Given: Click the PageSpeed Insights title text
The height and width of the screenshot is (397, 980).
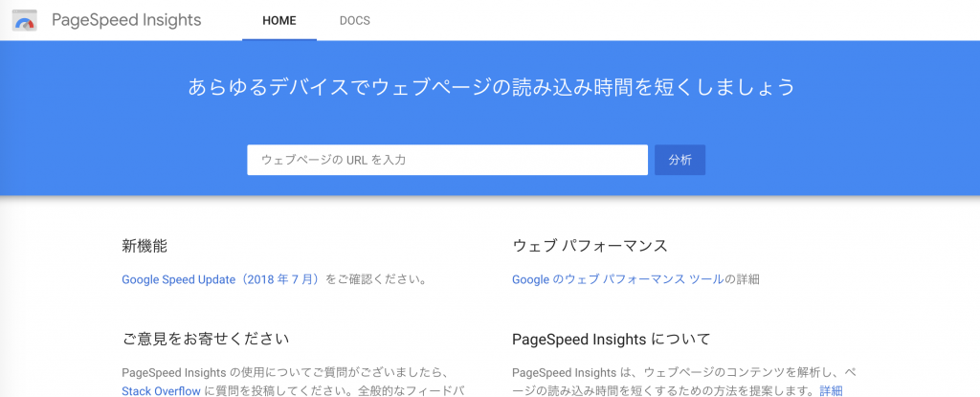Looking at the screenshot, I should [x=126, y=20].
